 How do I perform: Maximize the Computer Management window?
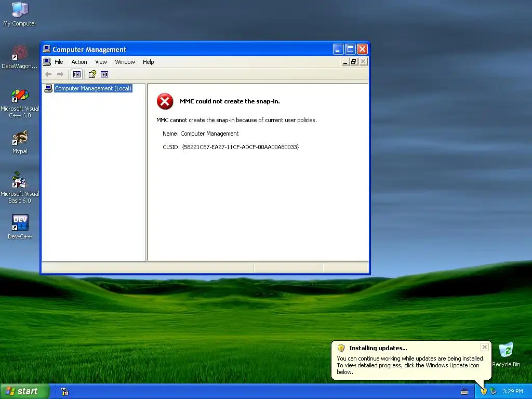pyautogui.click(x=350, y=49)
